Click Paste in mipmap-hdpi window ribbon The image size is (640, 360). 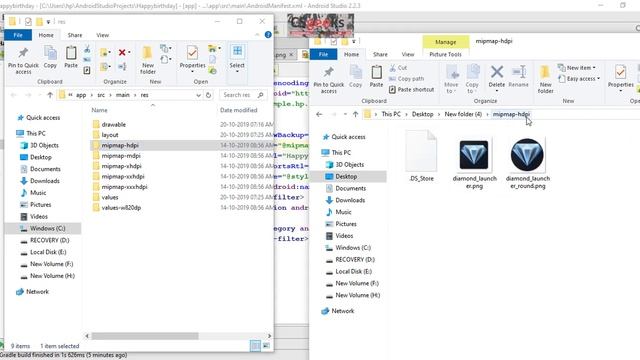[376, 77]
